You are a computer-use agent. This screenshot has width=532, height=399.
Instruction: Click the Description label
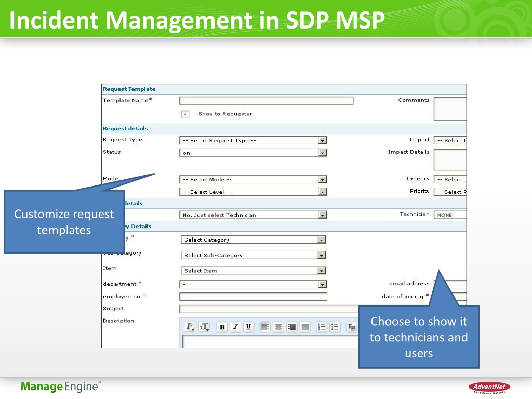point(118,321)
